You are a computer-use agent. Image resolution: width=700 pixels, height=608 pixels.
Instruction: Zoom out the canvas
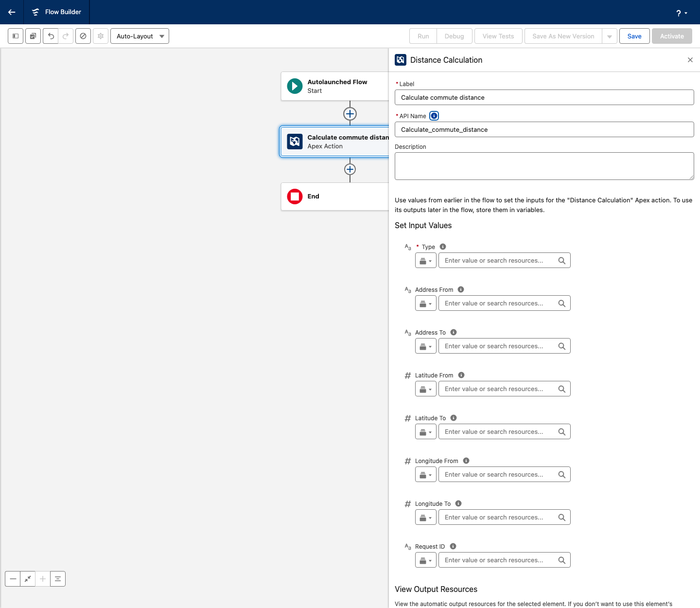[13, 579]
